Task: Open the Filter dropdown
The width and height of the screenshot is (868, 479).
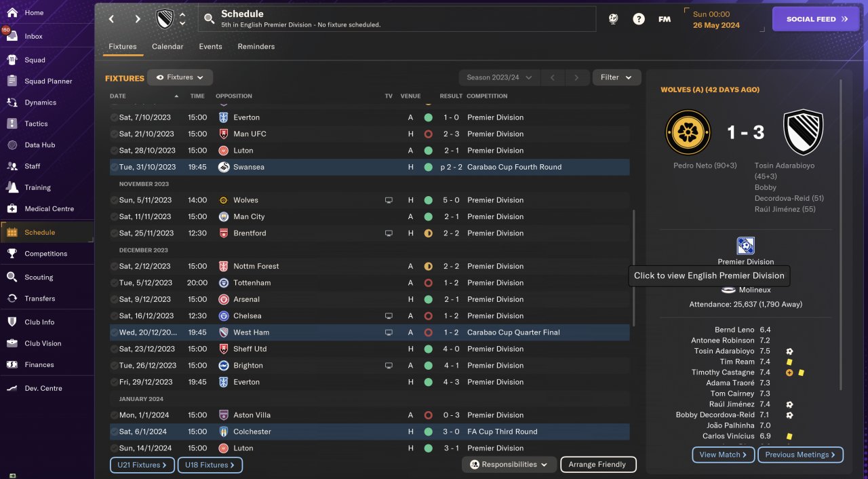Action: [x=616, y=77]
